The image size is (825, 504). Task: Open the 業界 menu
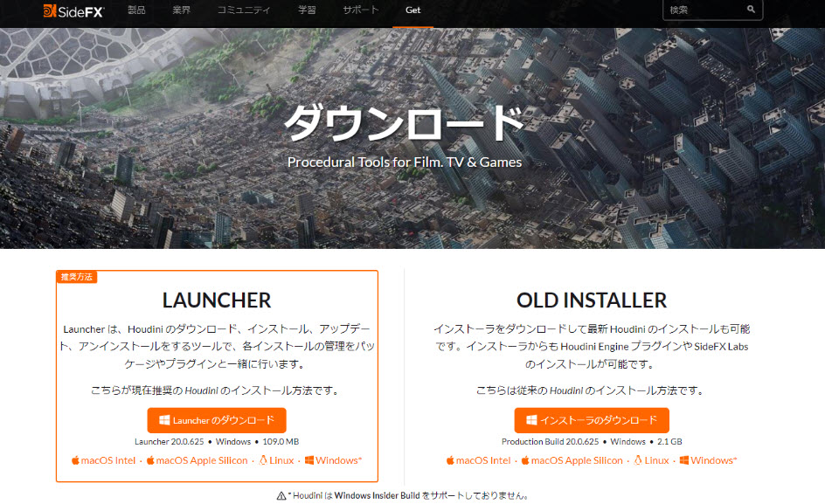click(x=182, y=10)
